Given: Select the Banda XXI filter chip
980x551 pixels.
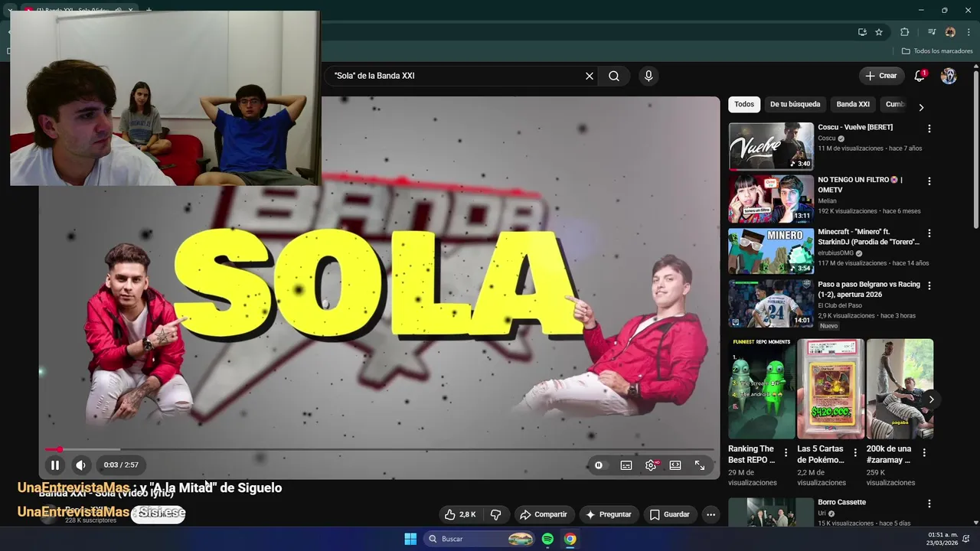Looking at the screenshot, I should (x=853, y=104).
